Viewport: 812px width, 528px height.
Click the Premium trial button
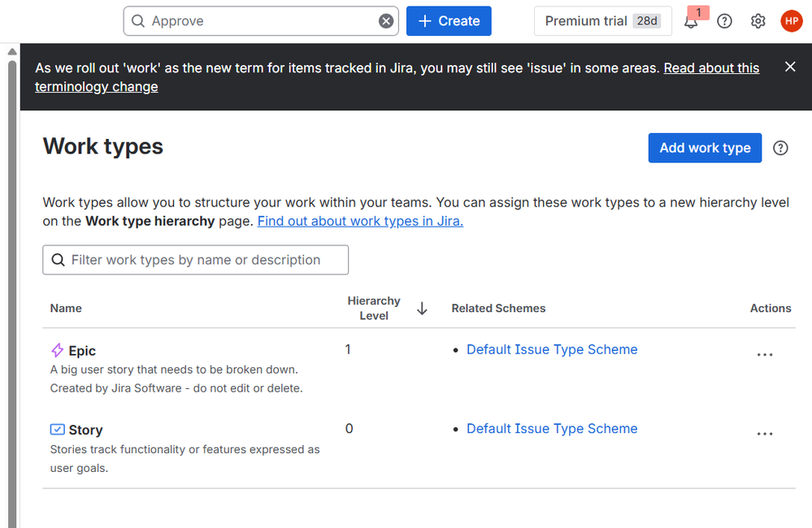click(603, 21)
